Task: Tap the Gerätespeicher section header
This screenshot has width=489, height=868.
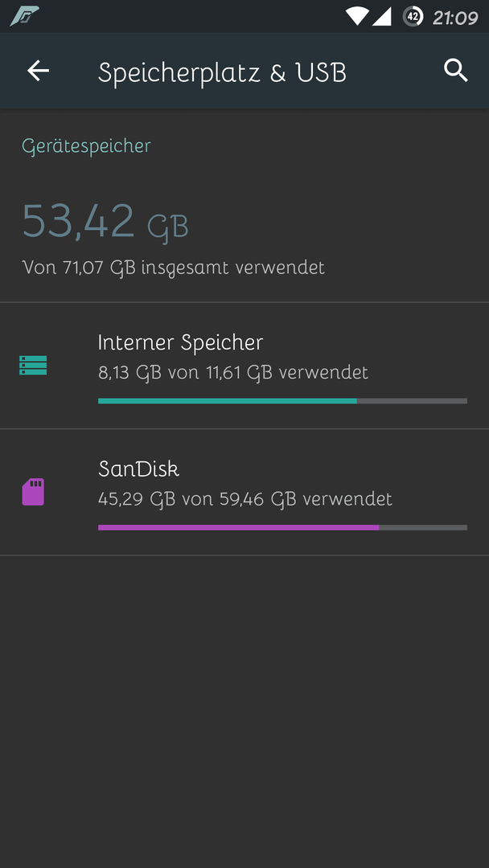Action: pos(86,146)
